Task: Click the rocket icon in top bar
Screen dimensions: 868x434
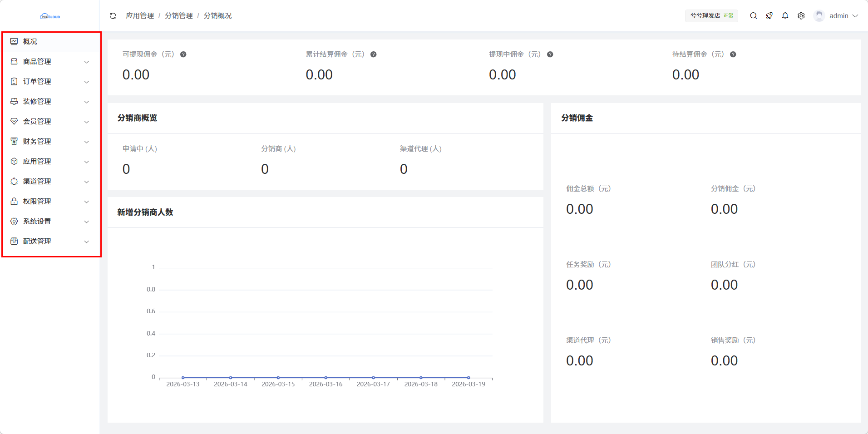Action: click(769, 16)
